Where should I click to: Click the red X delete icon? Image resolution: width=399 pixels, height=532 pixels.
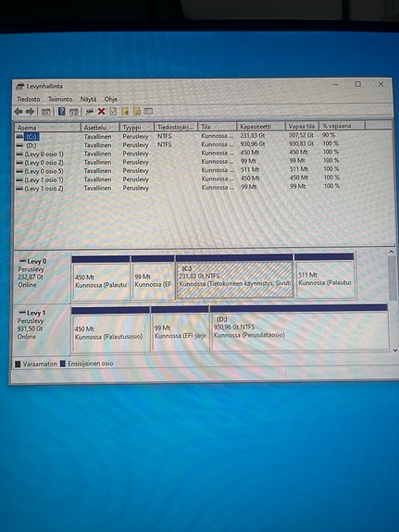tap(101, 111)
